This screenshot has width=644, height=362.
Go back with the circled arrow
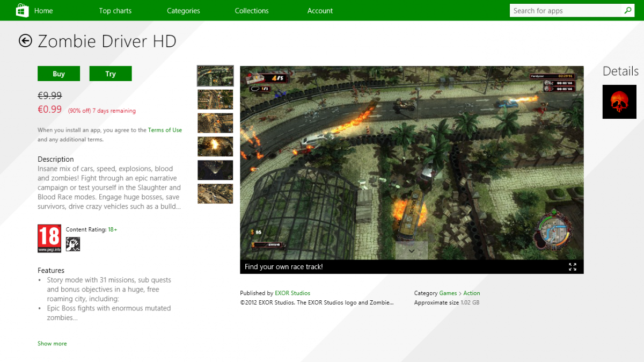click(25, 41)
